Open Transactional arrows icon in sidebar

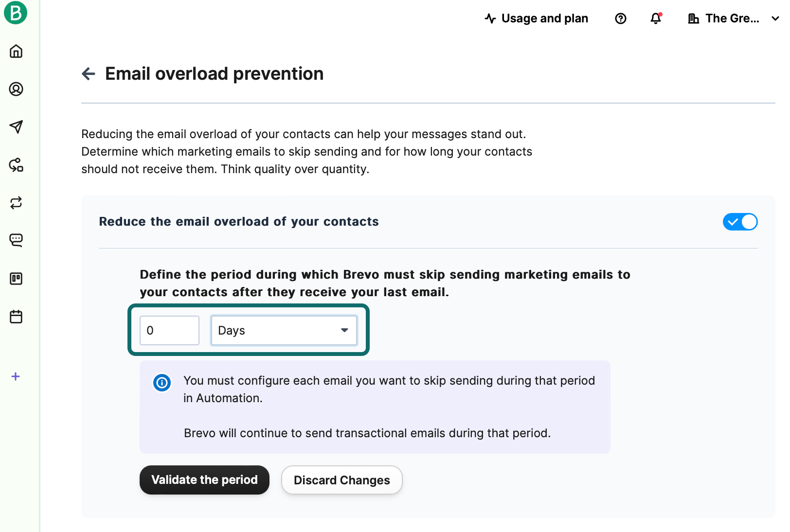[16, 203]
